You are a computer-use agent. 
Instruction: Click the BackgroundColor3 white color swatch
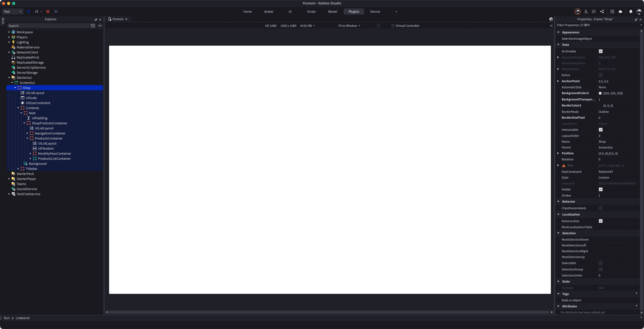600,93
